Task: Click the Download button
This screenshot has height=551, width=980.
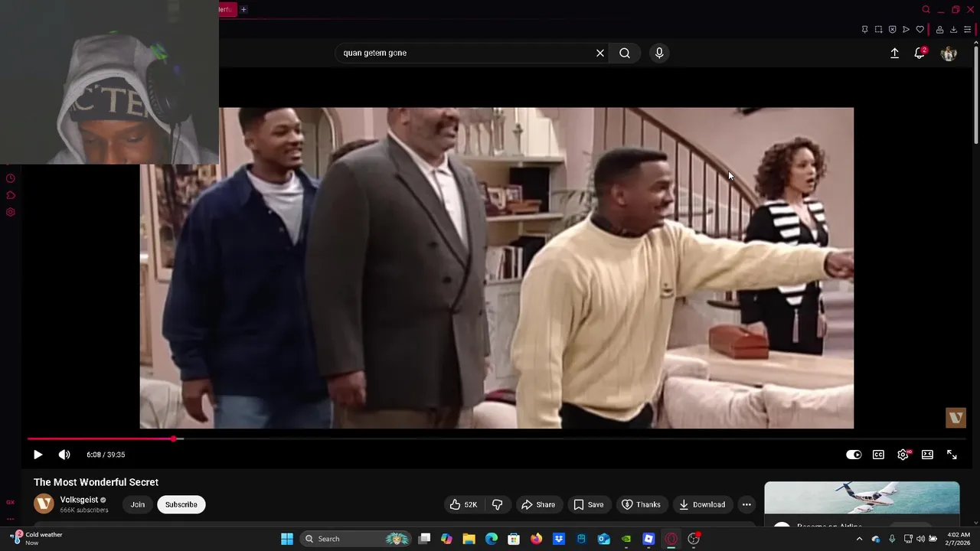Action: point(702,504)
